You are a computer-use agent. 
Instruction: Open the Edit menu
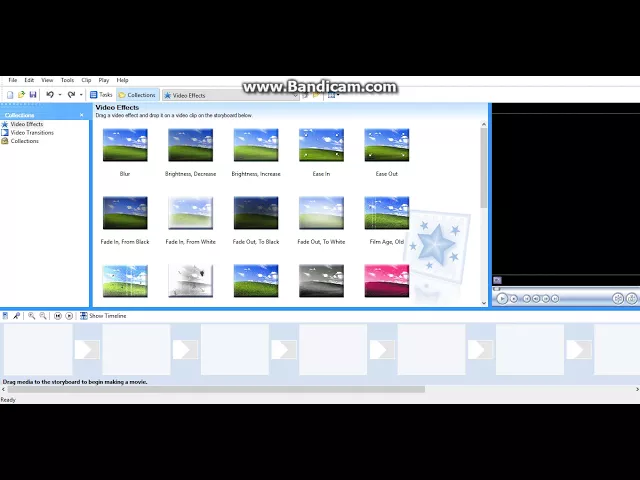click(x=29, y=80)
